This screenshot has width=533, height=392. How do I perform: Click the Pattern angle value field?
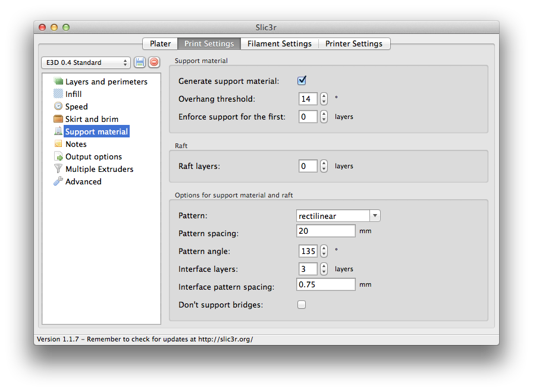(x=308, y=251)
